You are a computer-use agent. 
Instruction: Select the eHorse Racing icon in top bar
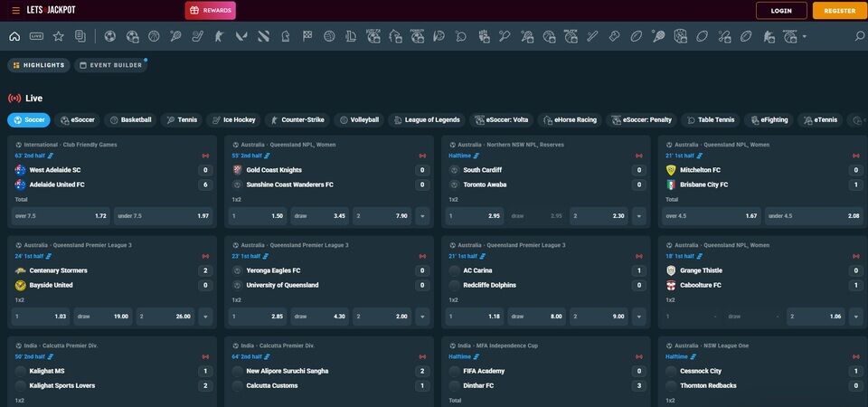(x=395, y=36)
